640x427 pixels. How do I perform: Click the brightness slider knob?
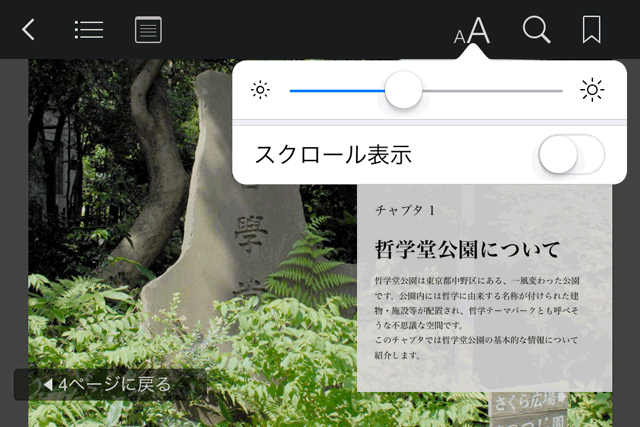click(x=403, y=90)
